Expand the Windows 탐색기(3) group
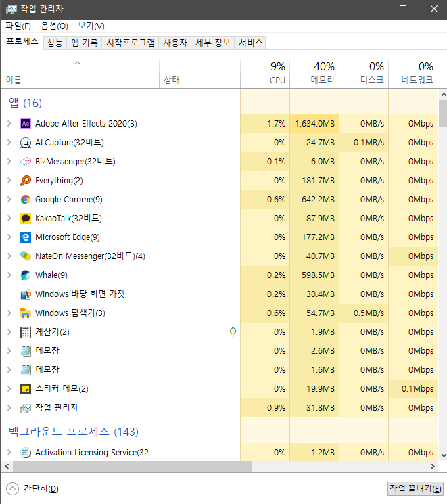This screenshot has height=504, width=447. 9,313
